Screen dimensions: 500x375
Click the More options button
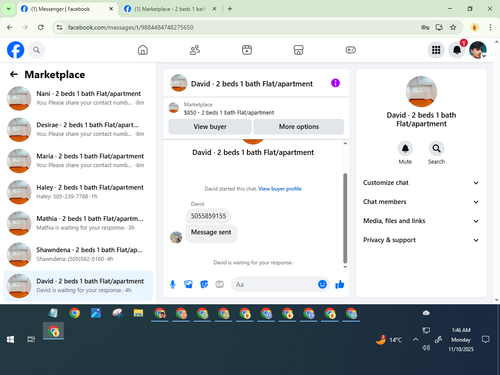tap(299, 127)
